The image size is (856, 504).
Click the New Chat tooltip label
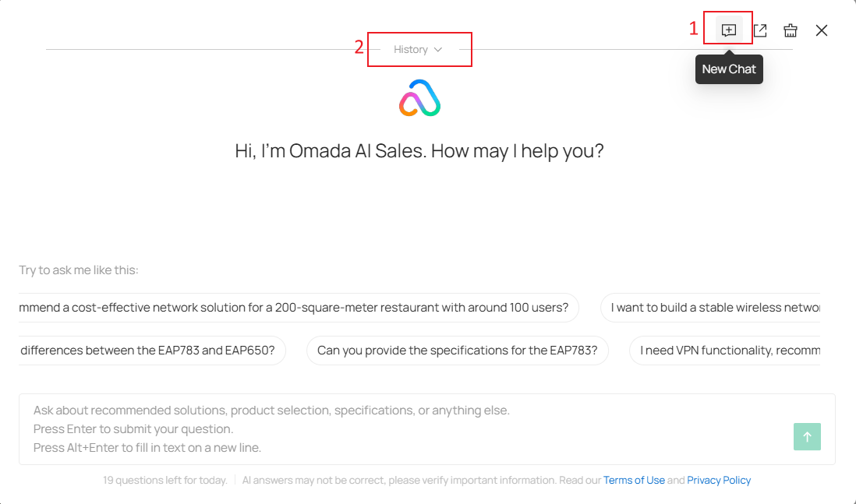coord(729,69)
